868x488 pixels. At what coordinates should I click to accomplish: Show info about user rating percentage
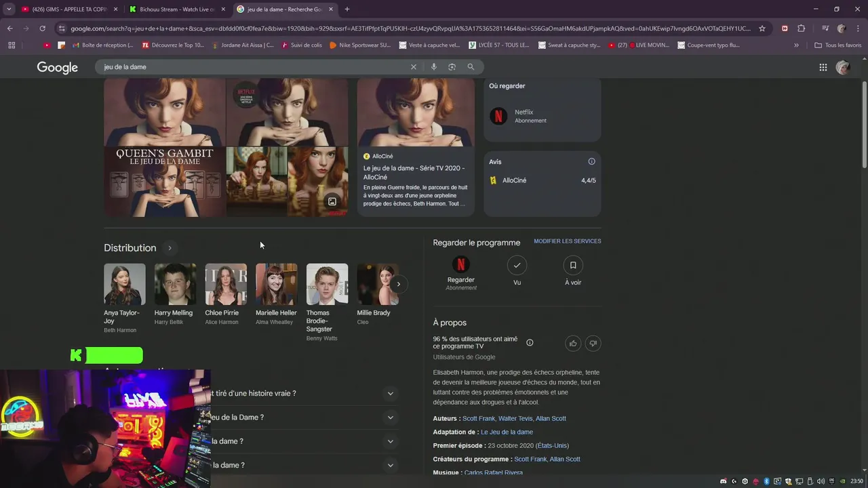tap(530, 342)
